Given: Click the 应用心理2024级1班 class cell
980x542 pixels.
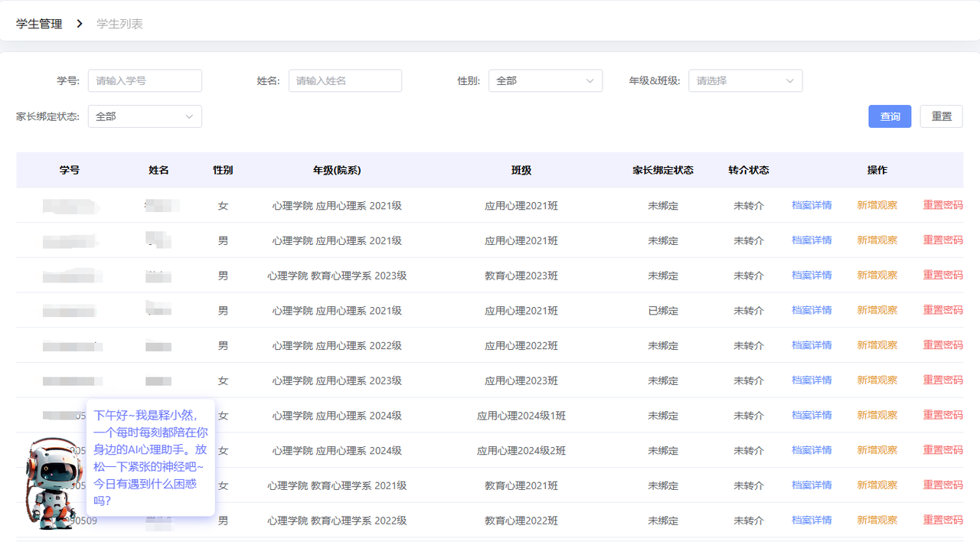Looking at the screenshot, I should [x=521, y=416].
